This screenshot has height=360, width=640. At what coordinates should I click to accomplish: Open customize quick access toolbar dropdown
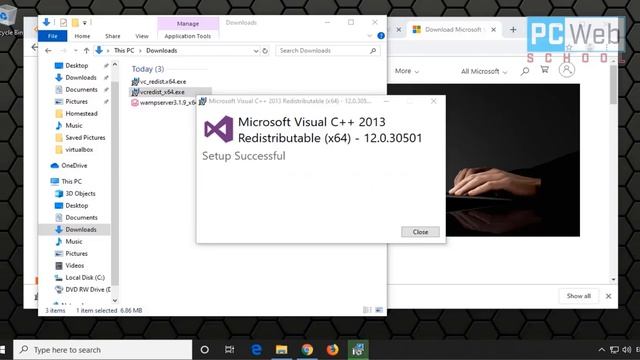[x=85, y=23]
